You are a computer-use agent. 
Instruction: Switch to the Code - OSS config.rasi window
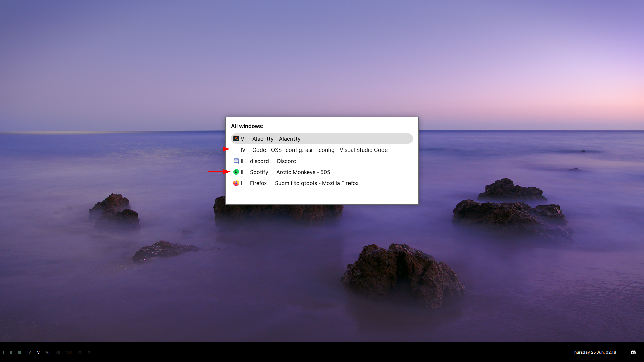point(336,150)
